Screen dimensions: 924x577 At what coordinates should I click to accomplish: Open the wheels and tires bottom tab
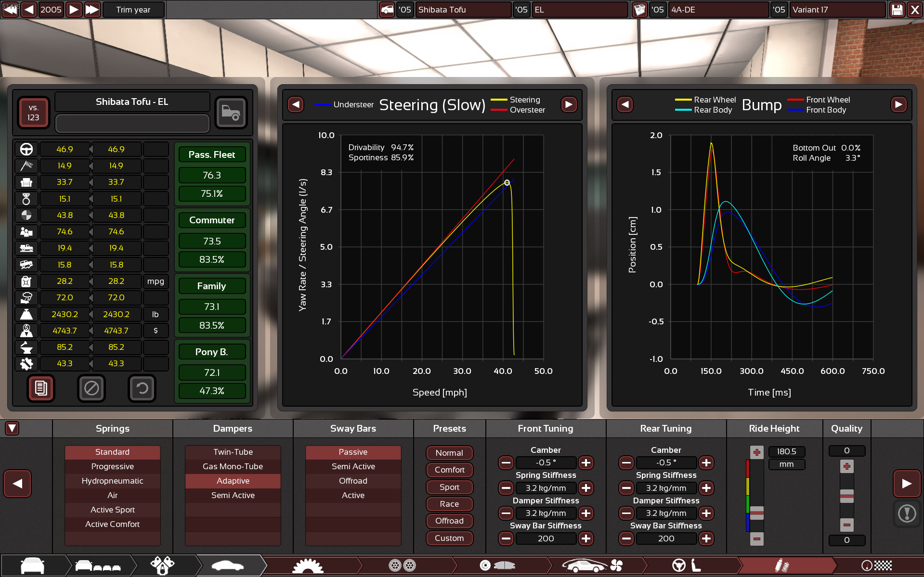[x=402, y=566]
